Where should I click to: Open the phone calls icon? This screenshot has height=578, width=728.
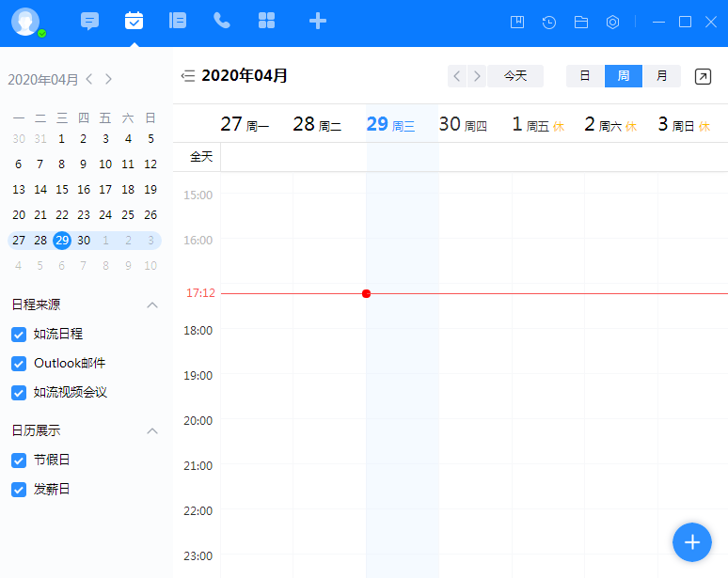click(x=222, y=21)
